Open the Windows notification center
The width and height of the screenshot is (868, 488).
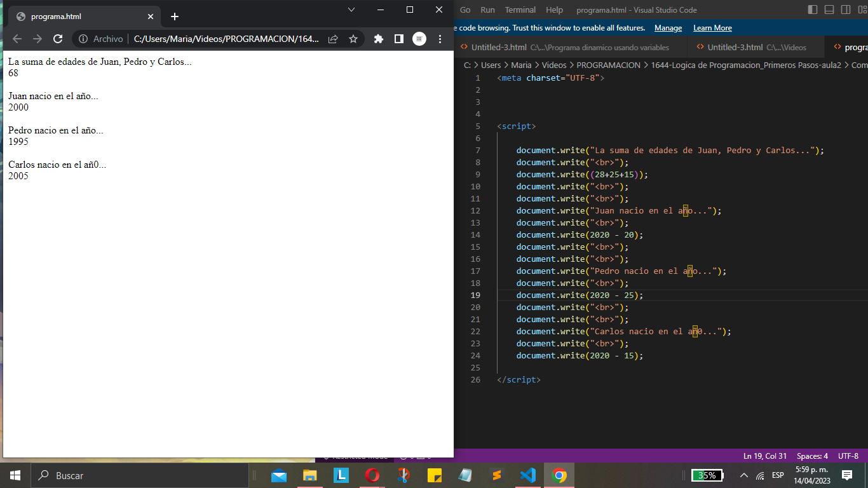[x=847, y=475]
